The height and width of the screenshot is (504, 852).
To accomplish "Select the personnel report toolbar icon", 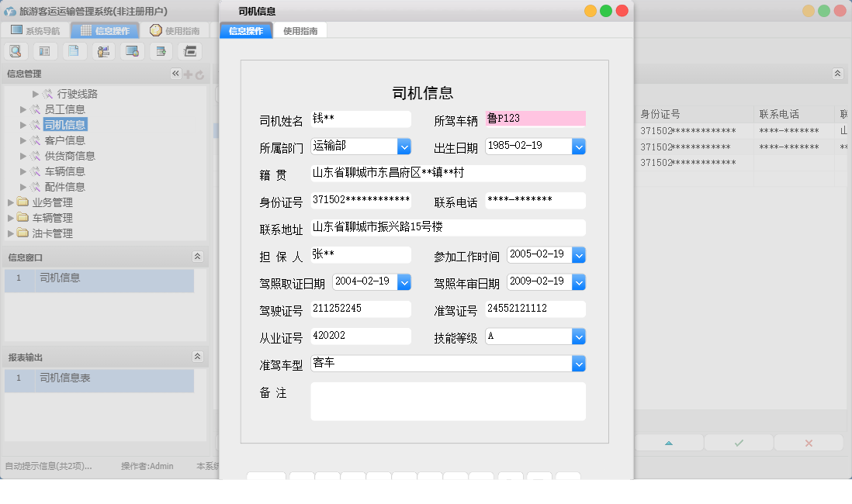I will click(x=103, y=50).
